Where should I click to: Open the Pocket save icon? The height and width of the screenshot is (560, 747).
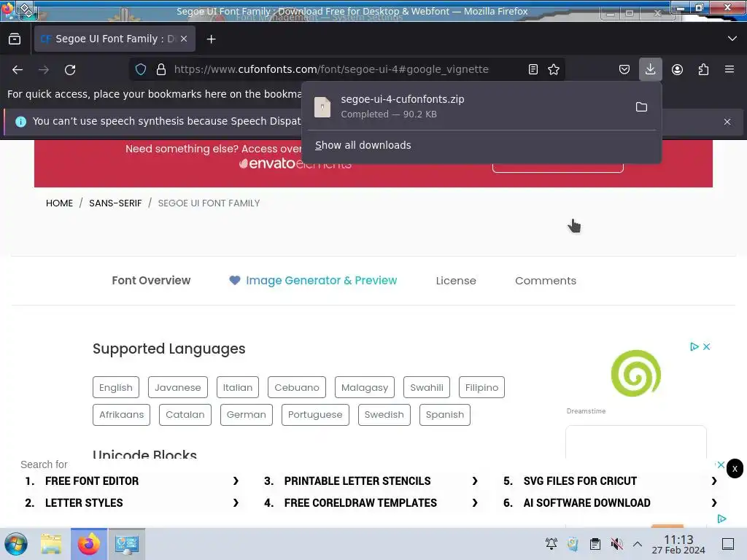[624, 69]
